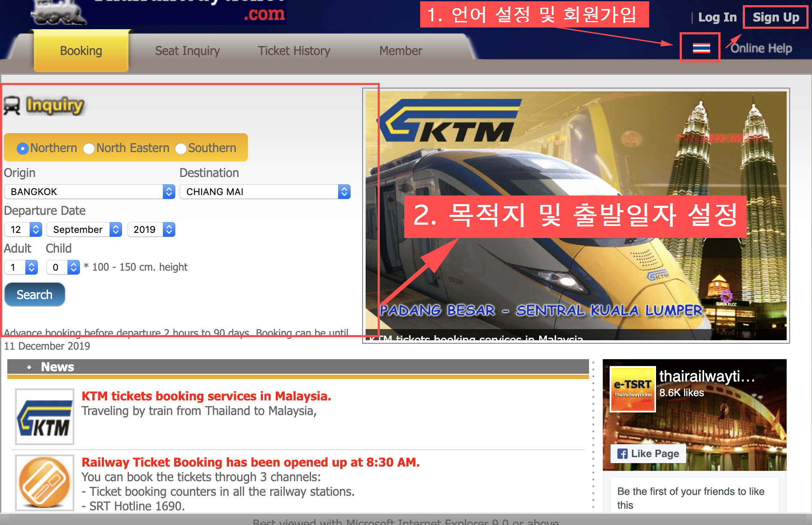Open the 2019 year dropdown

point(151,229)
